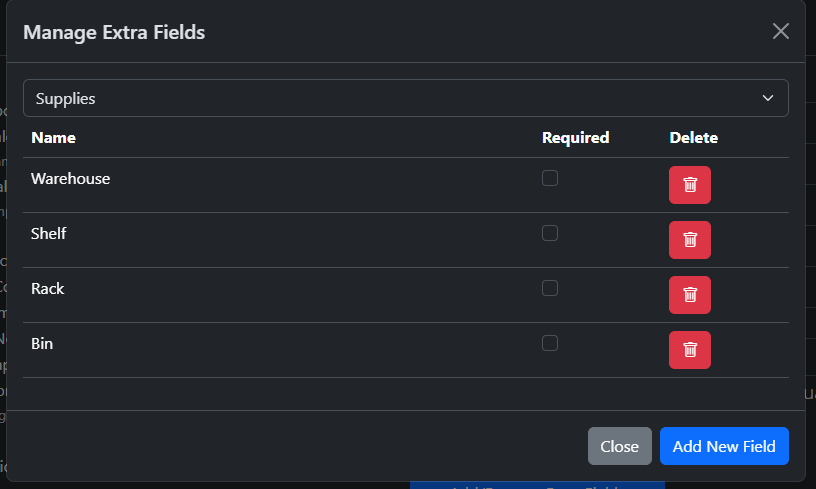
Task: Click the Required column header
Action: (x=575, y=137)
